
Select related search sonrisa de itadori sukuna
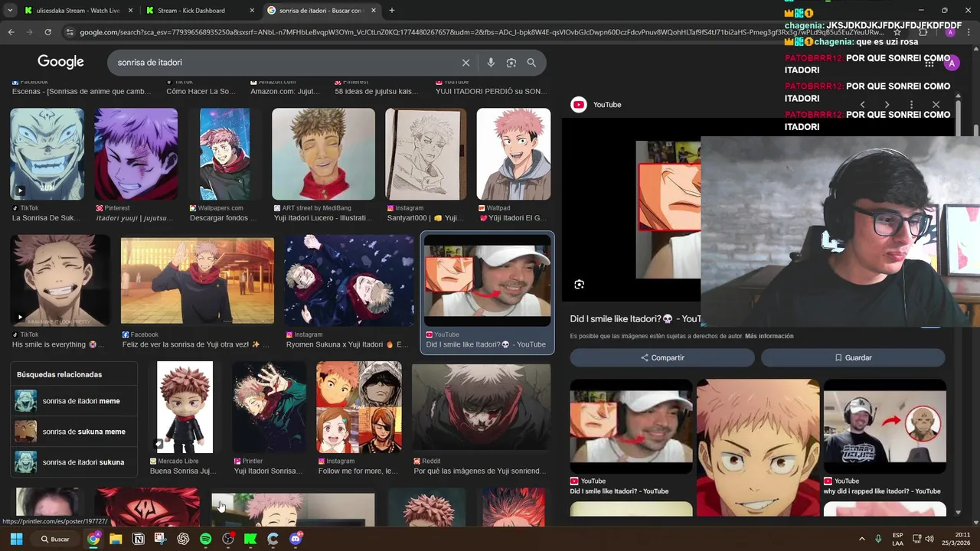point(73,462)
